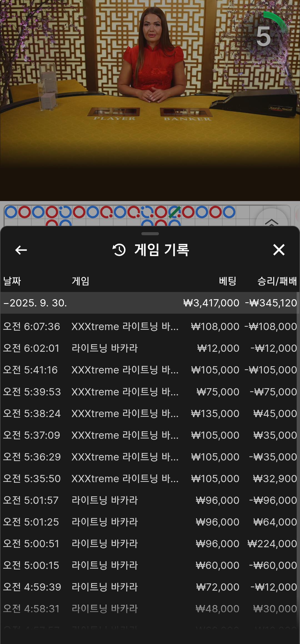Select the 오전 5:41:16 bet entry

(150, 370)
